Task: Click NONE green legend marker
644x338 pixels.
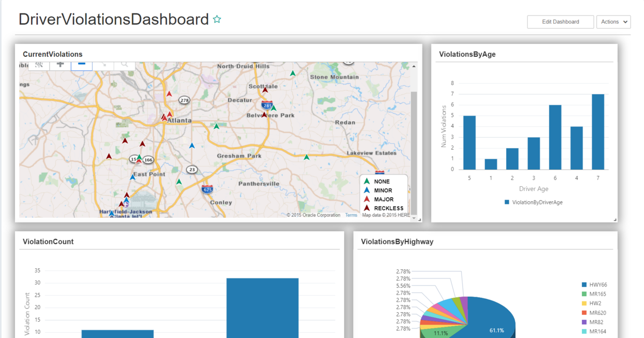Action: pyautogui.click(x=367, y=181)
